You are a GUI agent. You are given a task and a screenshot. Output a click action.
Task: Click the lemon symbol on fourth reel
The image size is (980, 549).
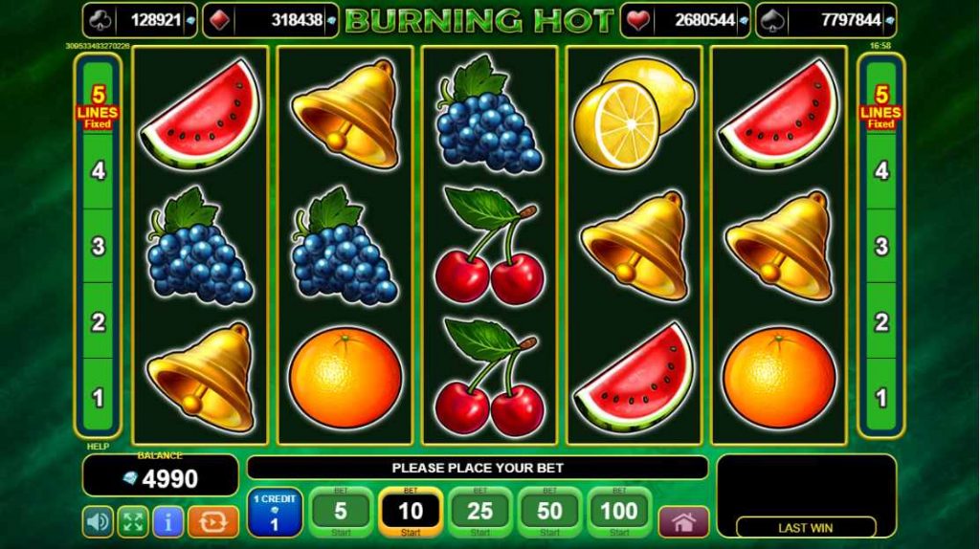click(634, 115)
